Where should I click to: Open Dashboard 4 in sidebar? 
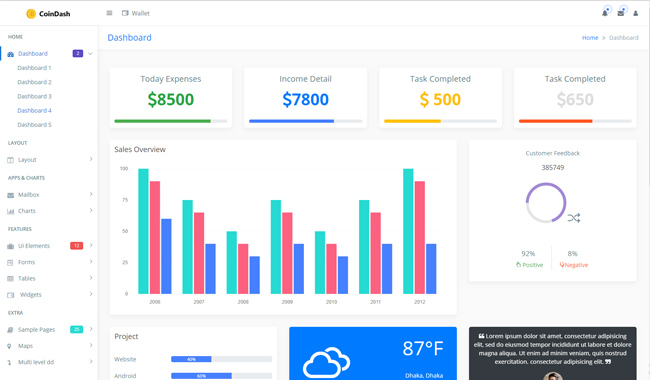(x=34, y=111)
